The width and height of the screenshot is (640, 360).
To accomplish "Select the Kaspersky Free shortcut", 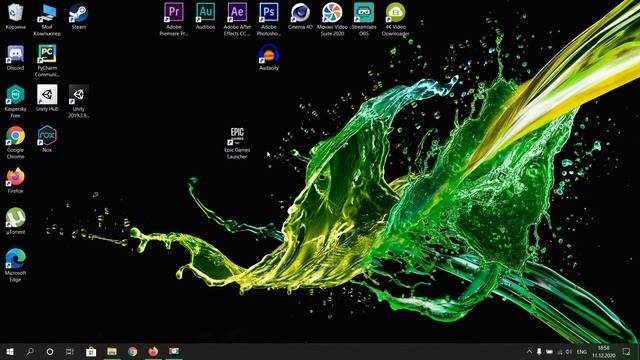I will [15, 102].
